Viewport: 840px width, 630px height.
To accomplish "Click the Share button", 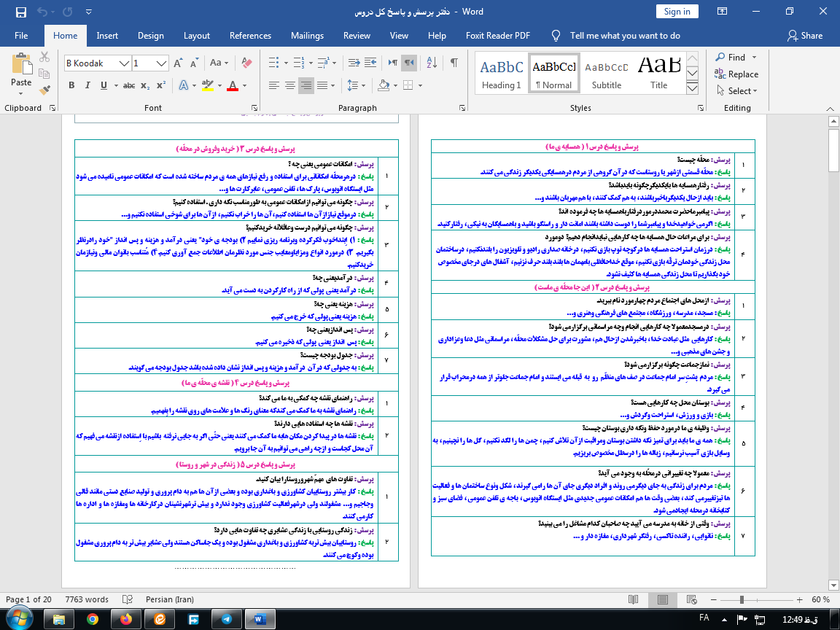I will pyautogui.click(x=805, y=35).
